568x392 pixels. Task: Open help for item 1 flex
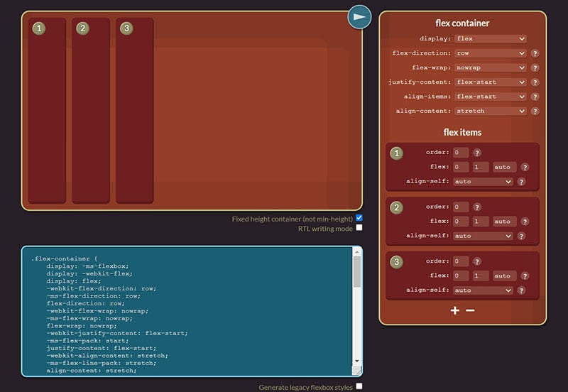525,167
